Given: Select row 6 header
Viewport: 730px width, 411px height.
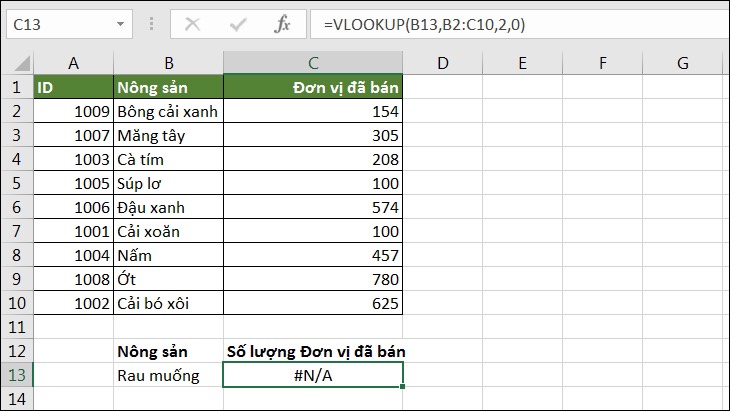Looking at the screenshot, I should (17, 207).
